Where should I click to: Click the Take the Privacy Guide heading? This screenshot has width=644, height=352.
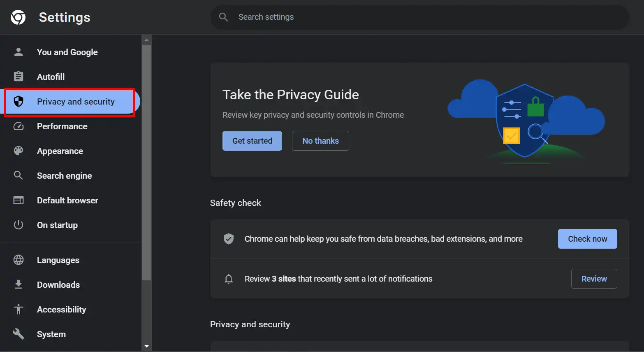[x=291, y=95]
